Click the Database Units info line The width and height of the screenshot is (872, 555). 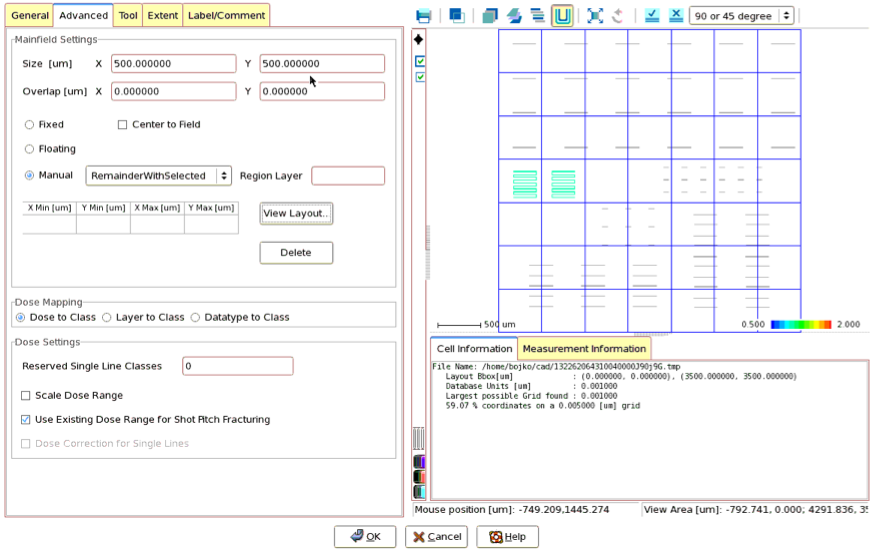[x=531, y=386]
